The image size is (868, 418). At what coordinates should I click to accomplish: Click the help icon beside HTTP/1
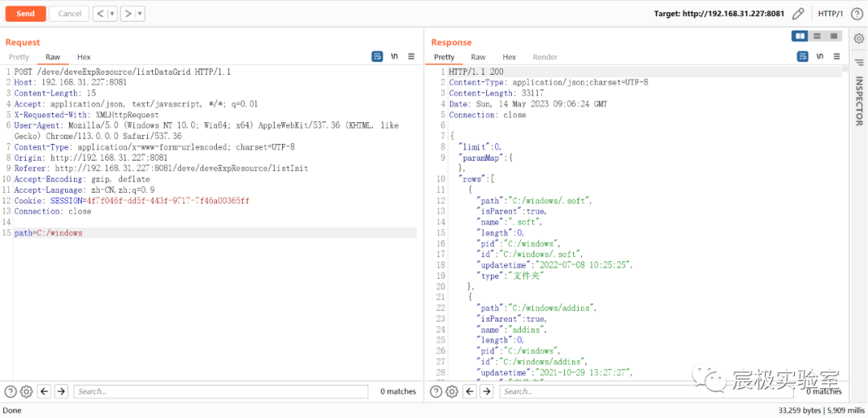tap(857, 14)
